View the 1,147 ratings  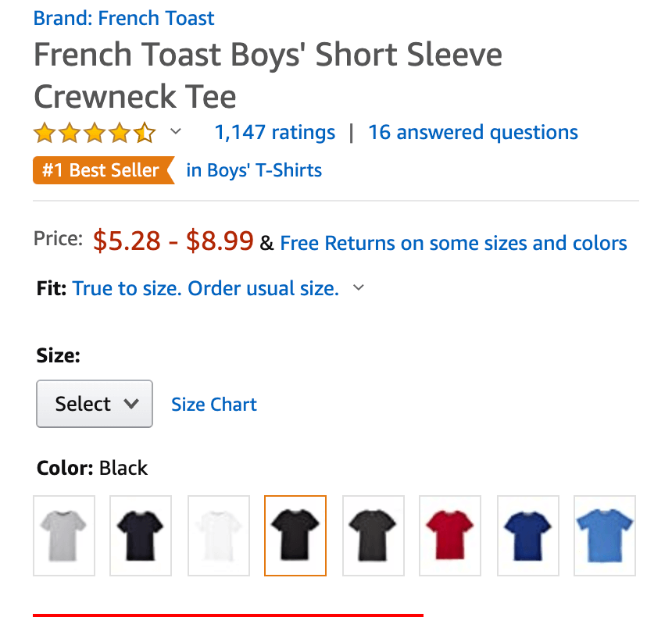(274, 132)
